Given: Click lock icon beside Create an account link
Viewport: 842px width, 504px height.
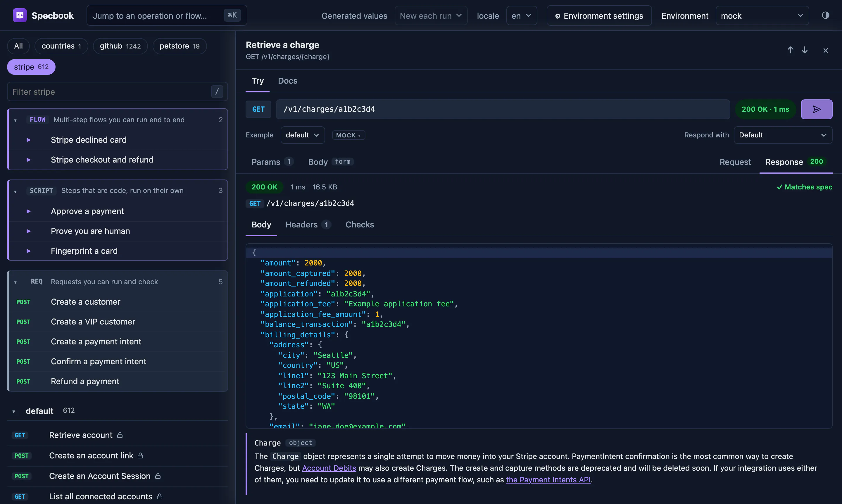Looking at the screenshot, I should (x=140, y=455).
